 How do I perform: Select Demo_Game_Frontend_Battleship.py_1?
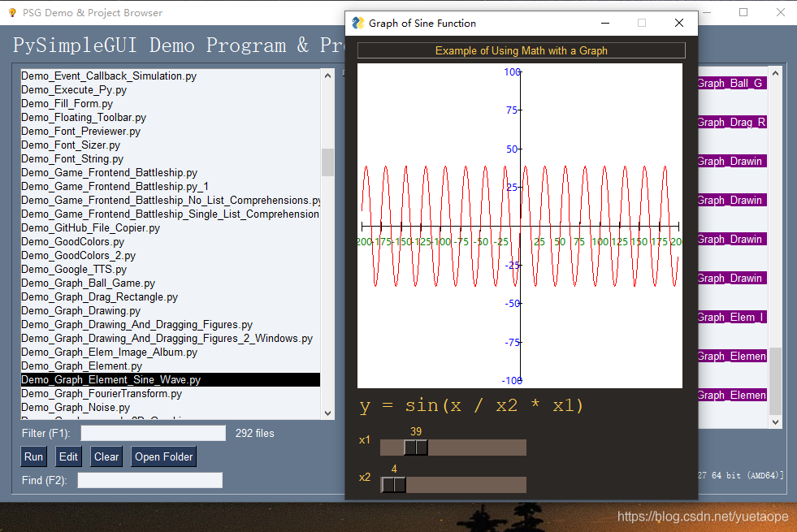tap(171, 187)
